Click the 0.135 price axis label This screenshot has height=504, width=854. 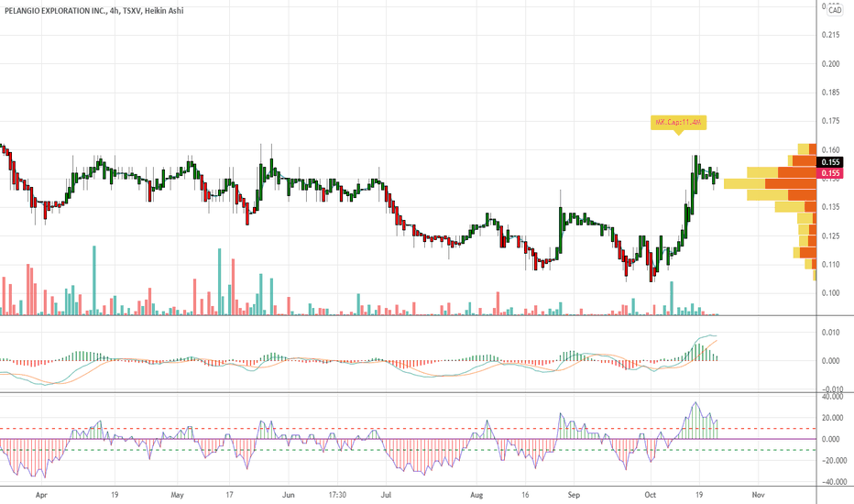tap(830, 206)
